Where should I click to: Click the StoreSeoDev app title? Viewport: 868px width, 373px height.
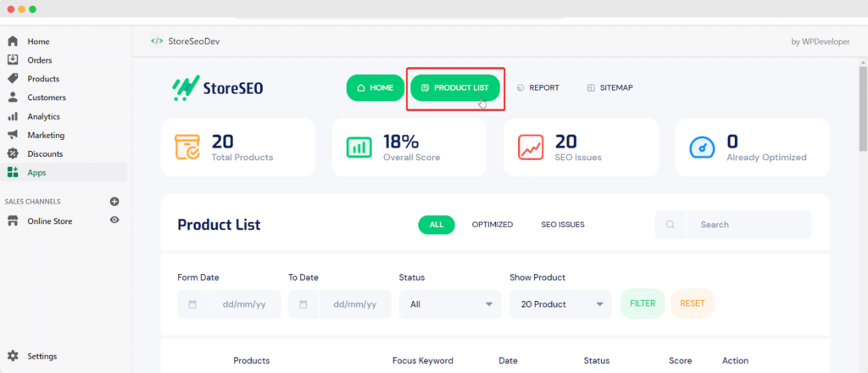[194, 41]
